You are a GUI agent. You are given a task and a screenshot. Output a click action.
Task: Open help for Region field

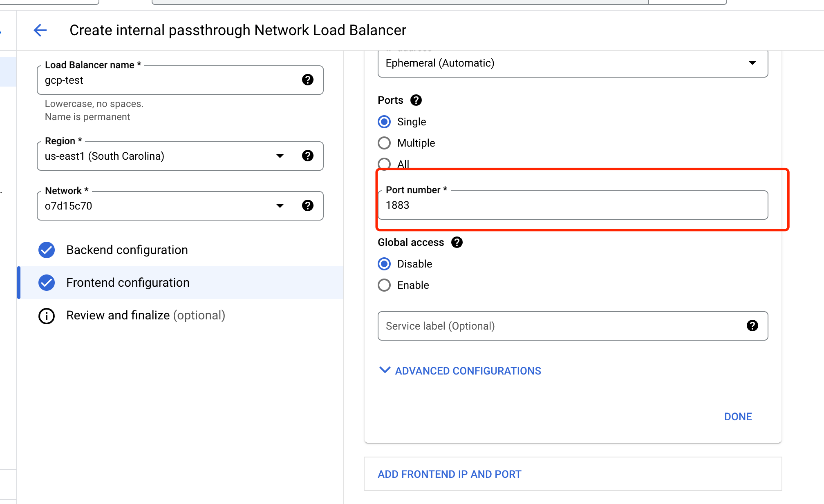(308, 156)
